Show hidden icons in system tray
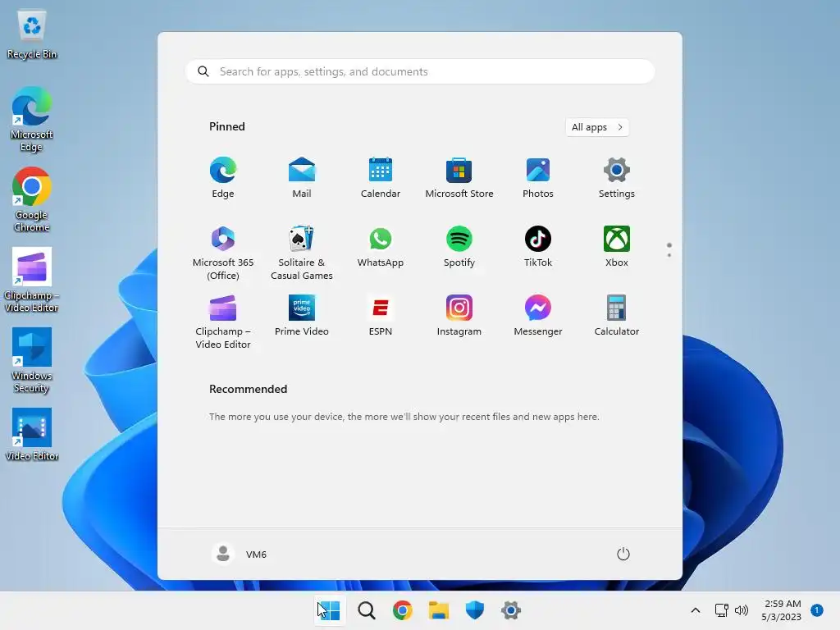 coord(696,610)
